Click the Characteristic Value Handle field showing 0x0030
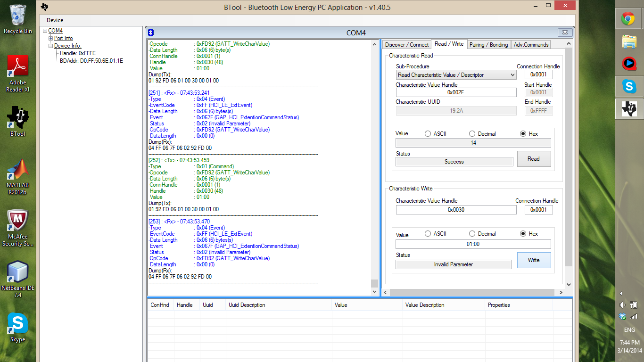The height and width of the screenshot is (362, 644). tap(456, 210)
